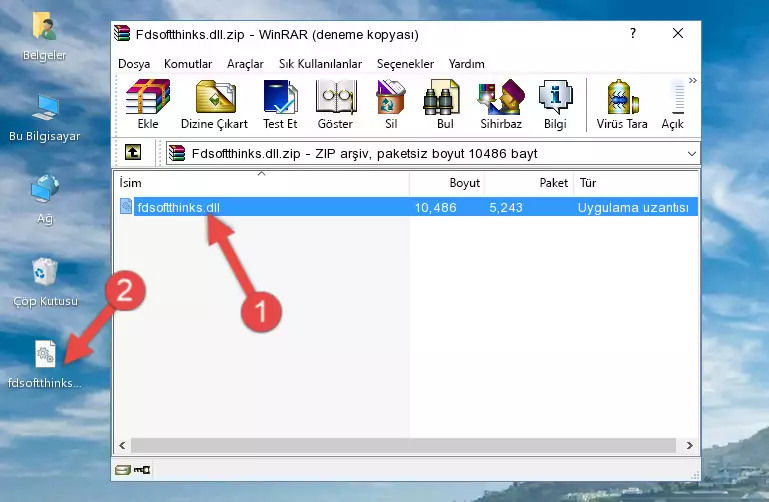Image resolution: width=769 pixels, height=502 pixels.
Task: Open the archive path dropdown
Action: (x=692, y=153)
